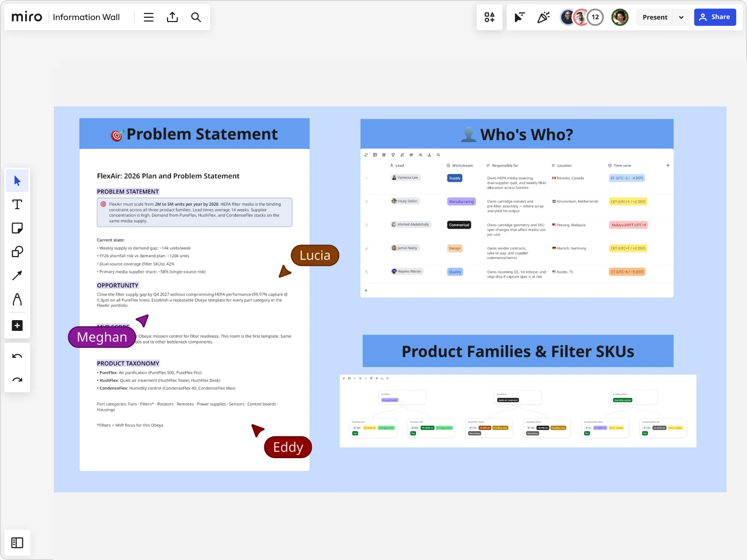Click Ahmed Abdelshafy lead chip
The image size is (747, 560).
(411, 224)
